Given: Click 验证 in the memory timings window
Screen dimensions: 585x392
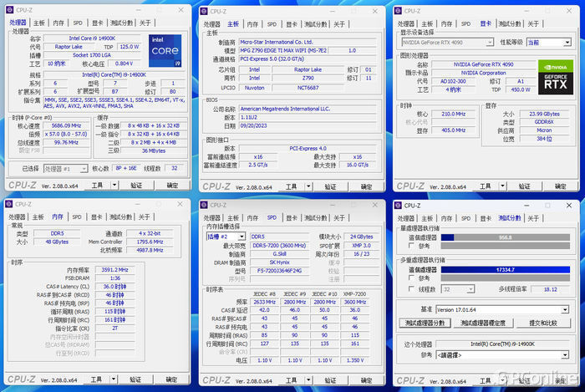Looking at the screenshot, I should pos(135,379).
